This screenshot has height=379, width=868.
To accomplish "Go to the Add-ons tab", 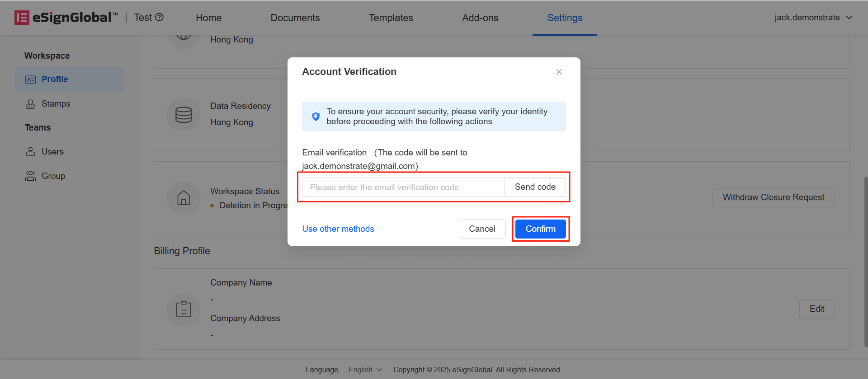I will [480, 18].
